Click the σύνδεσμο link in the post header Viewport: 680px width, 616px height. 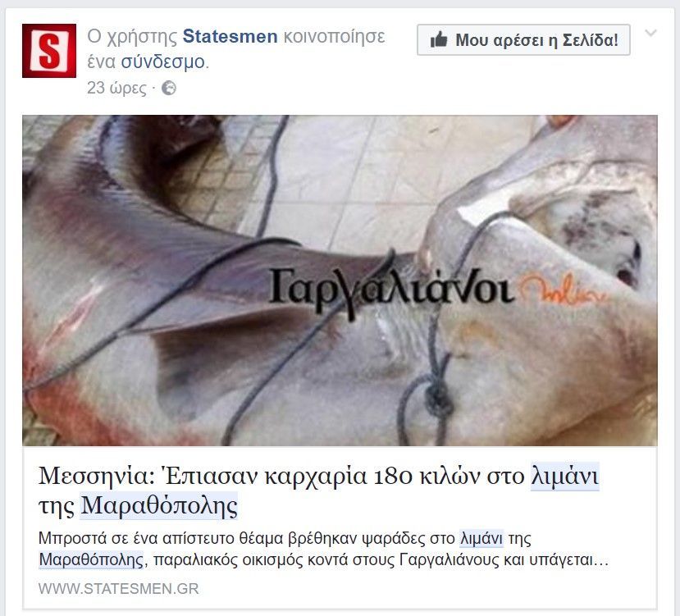[x=162, y=62]
